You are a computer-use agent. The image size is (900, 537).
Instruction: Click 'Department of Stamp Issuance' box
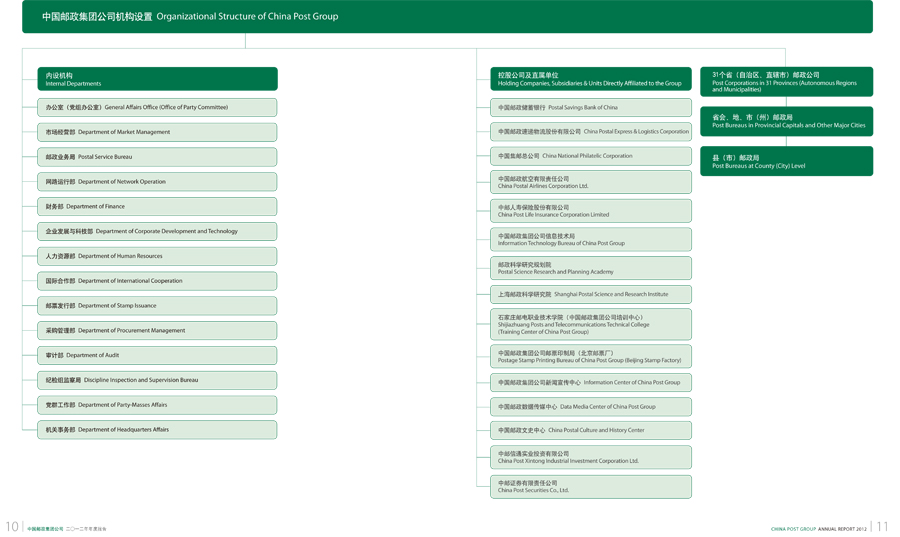157,306
